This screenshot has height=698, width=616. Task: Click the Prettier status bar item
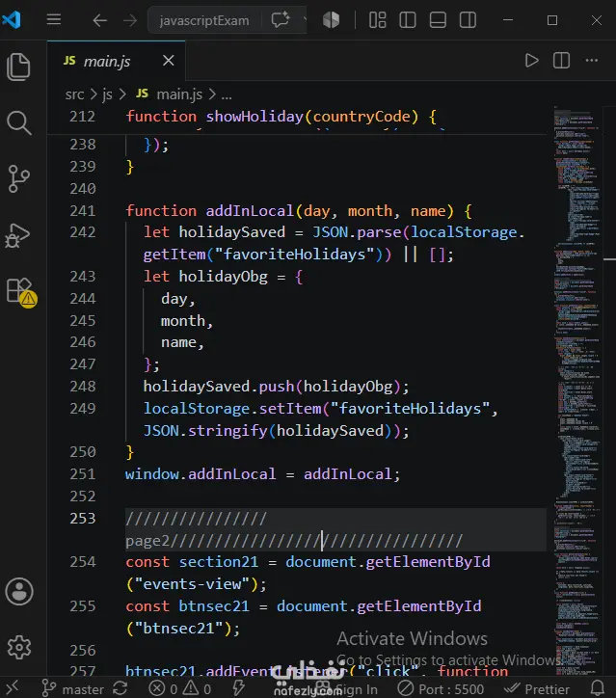pyautogui.click(x=537, y=689)
